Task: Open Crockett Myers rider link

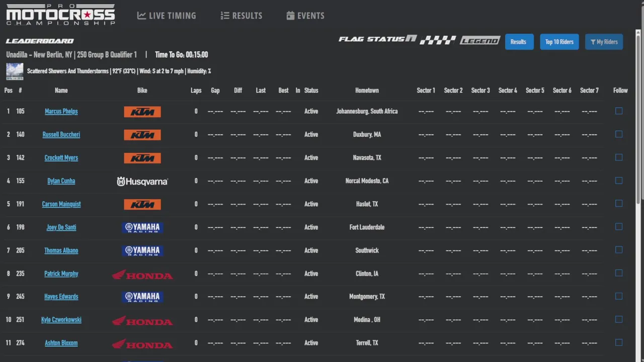Action: [61, 157]
